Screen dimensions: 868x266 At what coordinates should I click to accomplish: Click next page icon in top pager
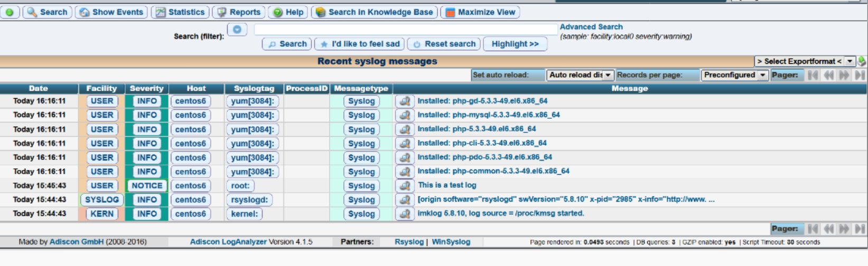coord(844,75)
